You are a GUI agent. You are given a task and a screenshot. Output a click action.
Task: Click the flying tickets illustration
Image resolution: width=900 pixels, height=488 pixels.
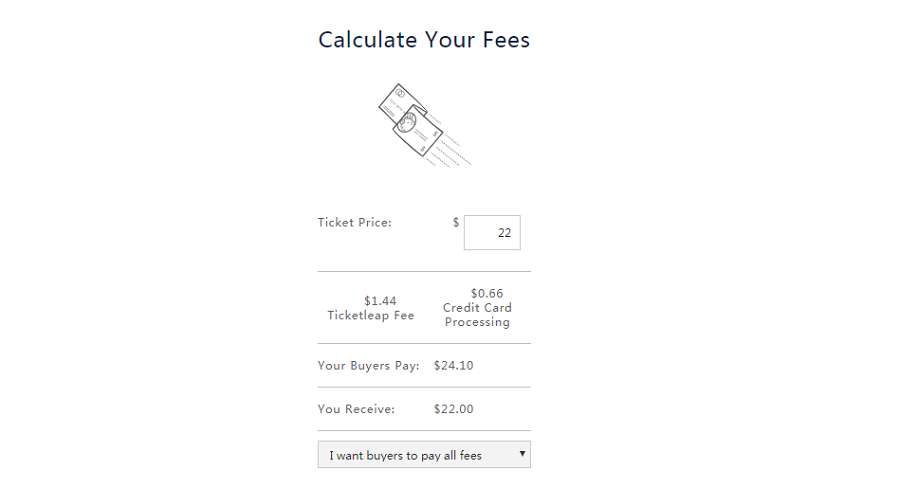tap(424, 125)
